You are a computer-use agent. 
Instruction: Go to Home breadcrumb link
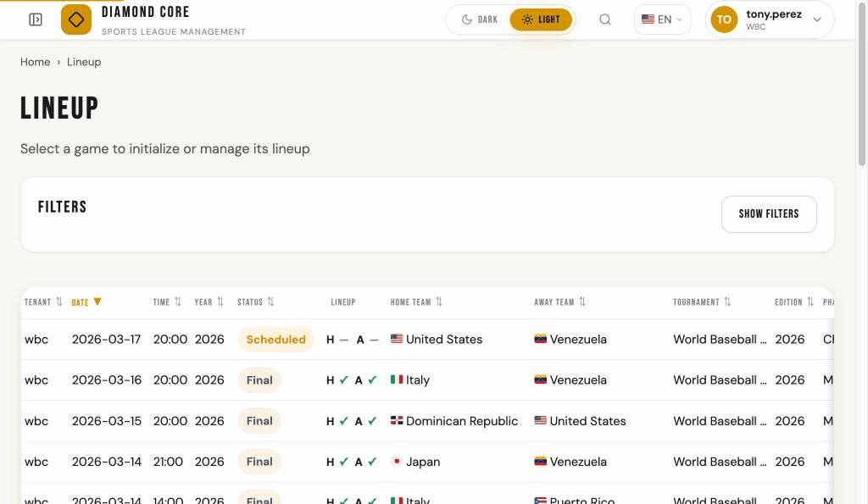pyautogui.click(x=35, y=62)
